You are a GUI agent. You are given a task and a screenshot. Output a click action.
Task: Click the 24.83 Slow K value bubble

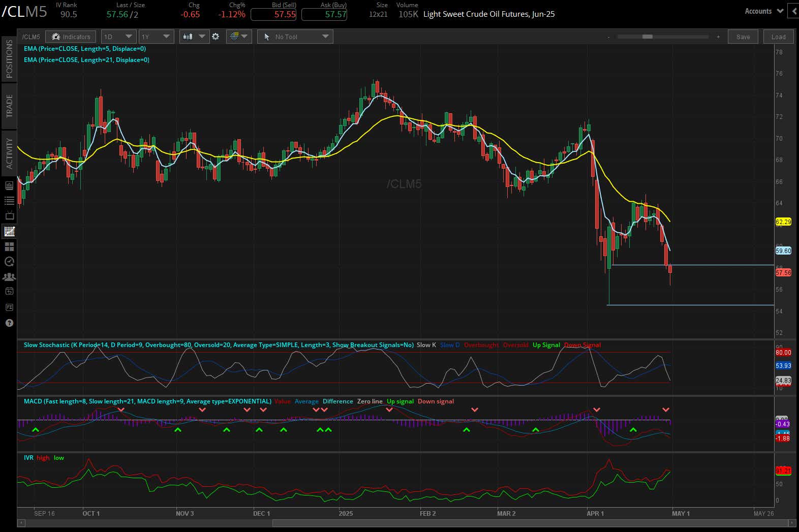(783, 380)
